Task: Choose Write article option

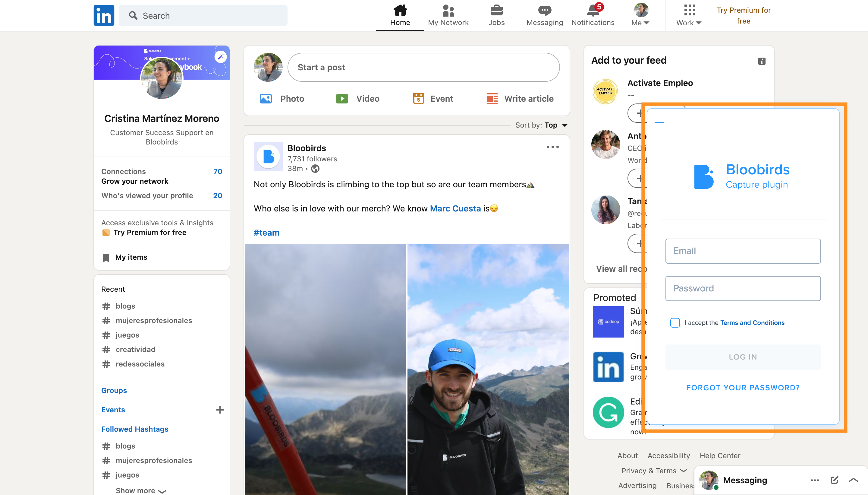Action: [520, 99]
